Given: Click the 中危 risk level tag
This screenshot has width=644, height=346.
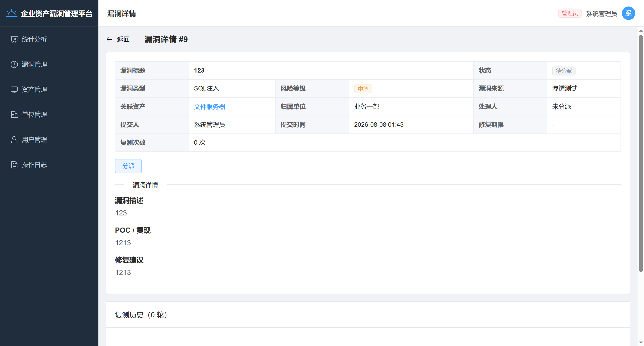Looking at the screenshot, I should (363, 89).
